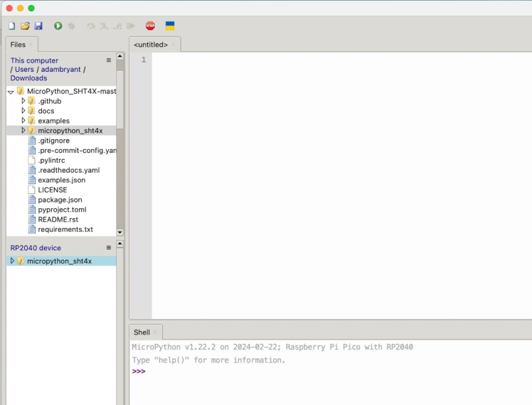
Task: Navigate to the Users path link
Action: [25, 70]
